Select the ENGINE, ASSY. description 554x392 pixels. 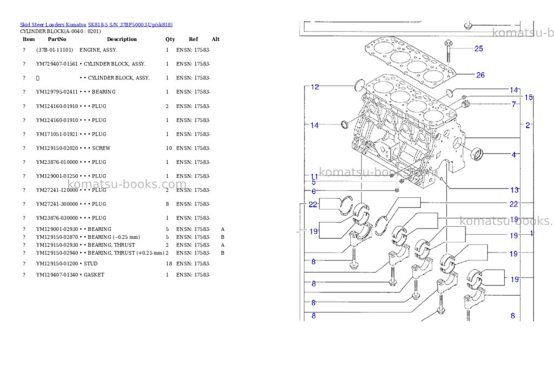98,50
